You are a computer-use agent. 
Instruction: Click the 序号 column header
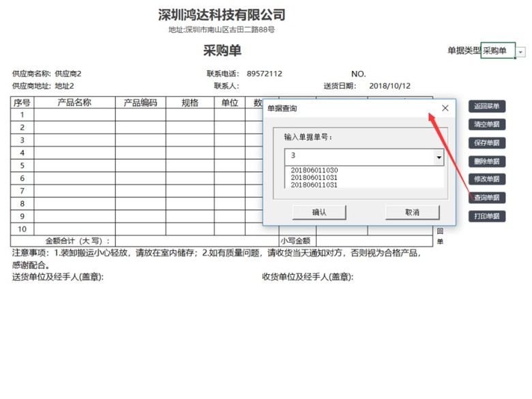(x=22, y=102)
